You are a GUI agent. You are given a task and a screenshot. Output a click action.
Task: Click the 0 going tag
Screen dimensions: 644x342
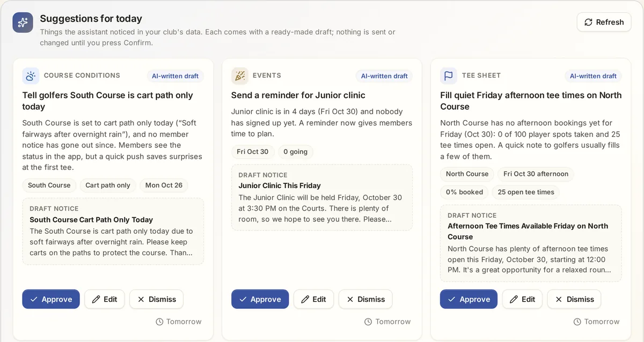coord(296,152)
